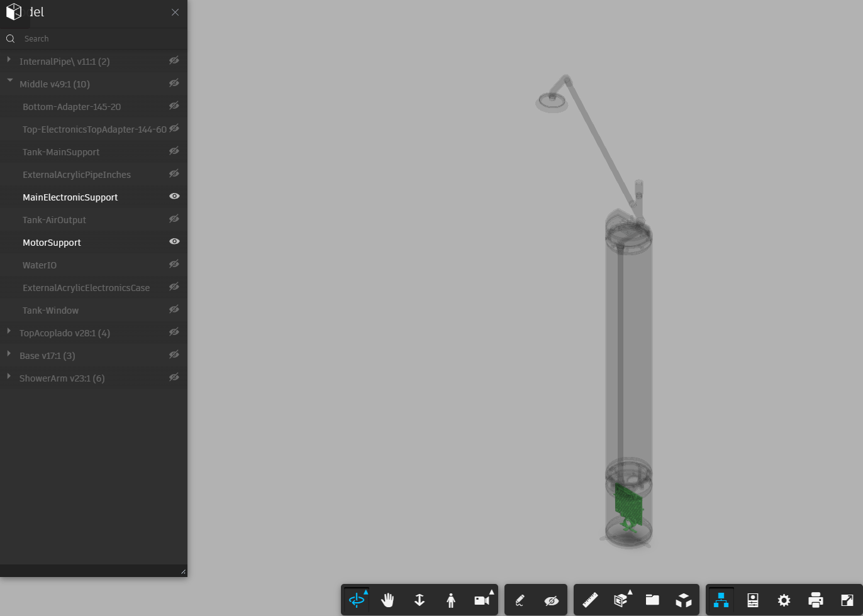Show the Tank-Window part
863x616 pixels.
click(x=174, y=309)
